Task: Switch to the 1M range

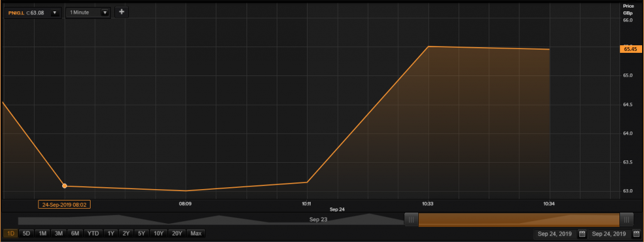Action: tap(42, 234)
